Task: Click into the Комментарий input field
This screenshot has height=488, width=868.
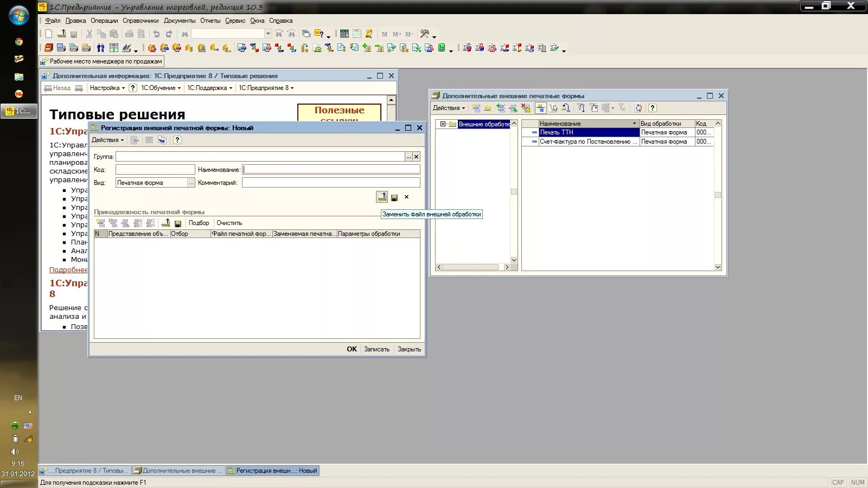Action: click(x=331, y=183)
